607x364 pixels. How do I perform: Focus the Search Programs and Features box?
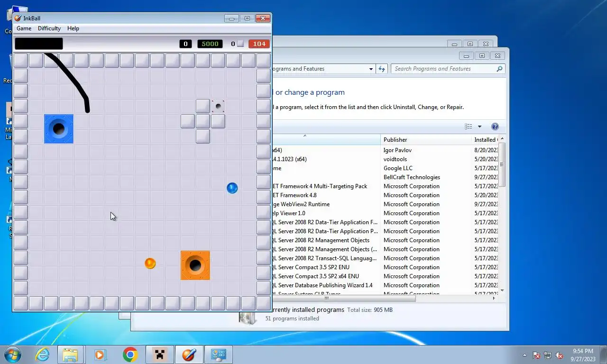(448, 69)
